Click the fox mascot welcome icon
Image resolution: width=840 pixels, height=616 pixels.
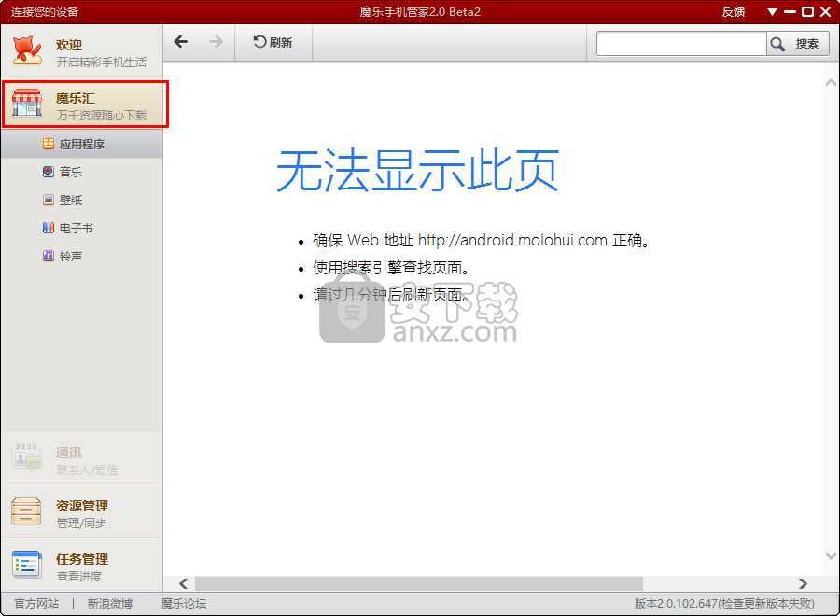[x=27, y=51]
